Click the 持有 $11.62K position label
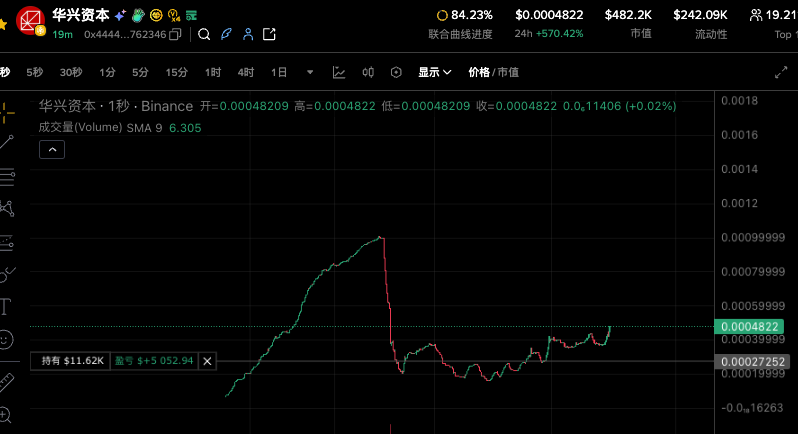The image size is (798, 434). pos(70,361)
